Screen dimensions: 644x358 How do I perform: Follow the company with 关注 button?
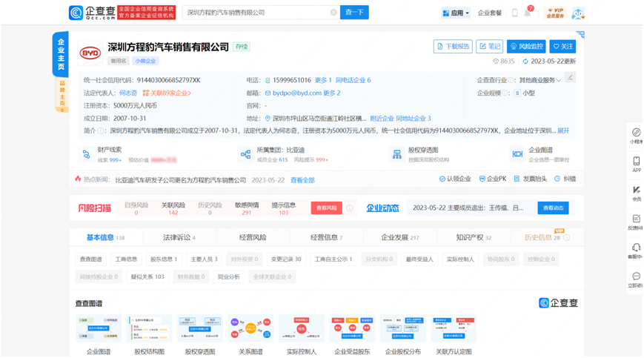[x=562, y=46]
